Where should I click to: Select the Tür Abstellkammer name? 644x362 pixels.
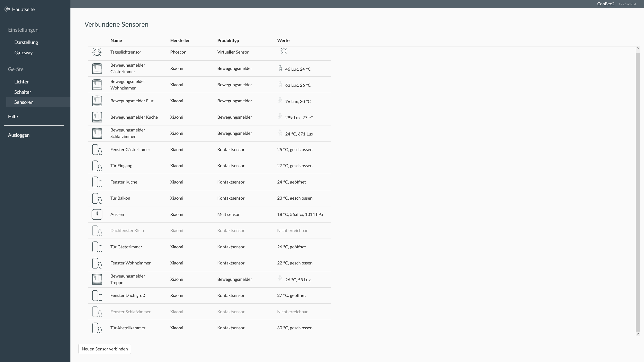[128, 328]
